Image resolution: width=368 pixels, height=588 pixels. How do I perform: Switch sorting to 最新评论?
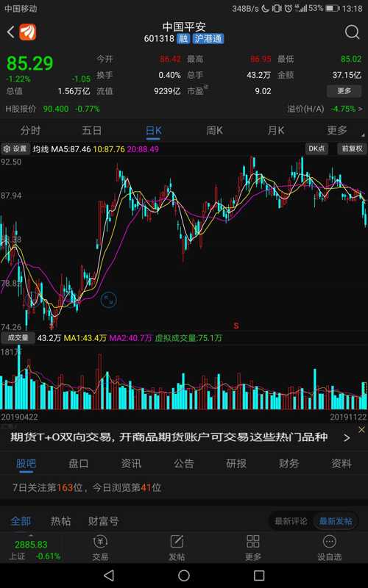[291, 521]
